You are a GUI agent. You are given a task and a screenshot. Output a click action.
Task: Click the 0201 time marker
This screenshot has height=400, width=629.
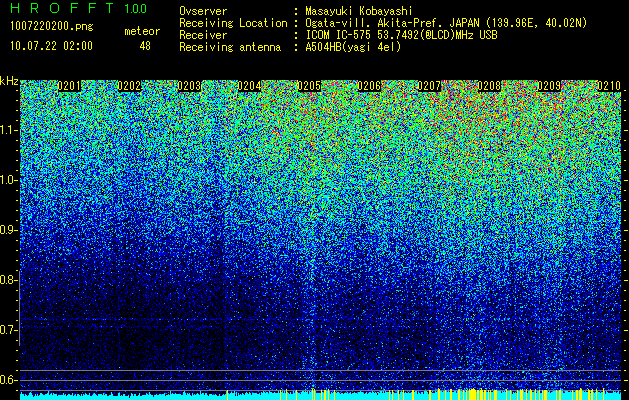(x=69, y=86)
